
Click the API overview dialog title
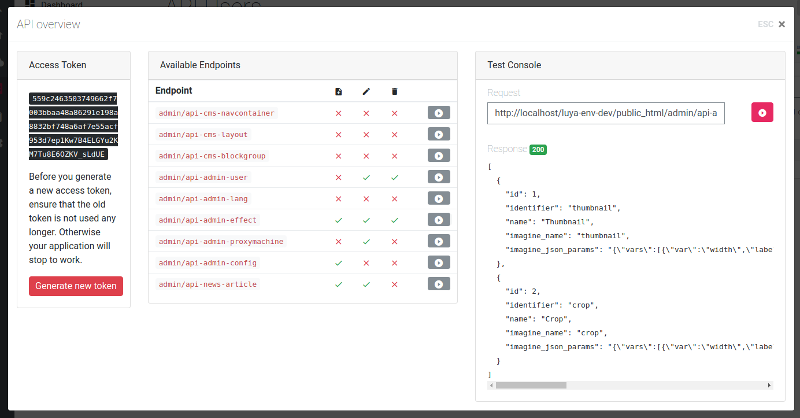click(x=48, y=24)
